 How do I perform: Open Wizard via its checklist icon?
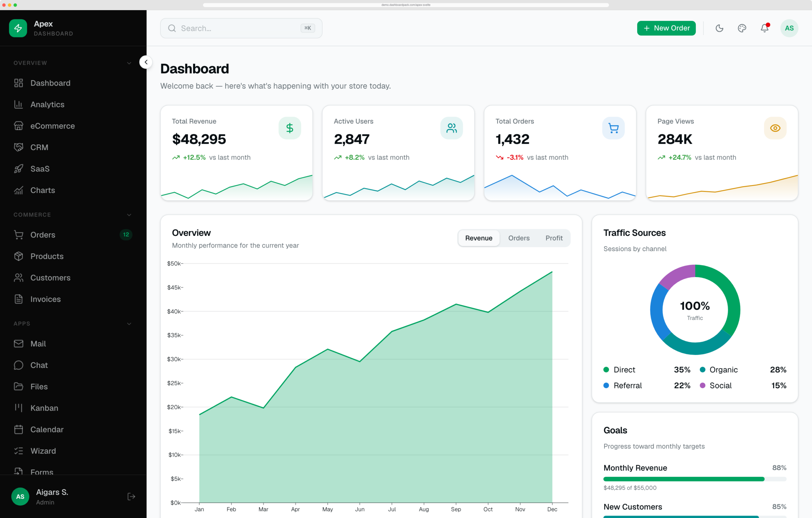(x=18, y=451)
